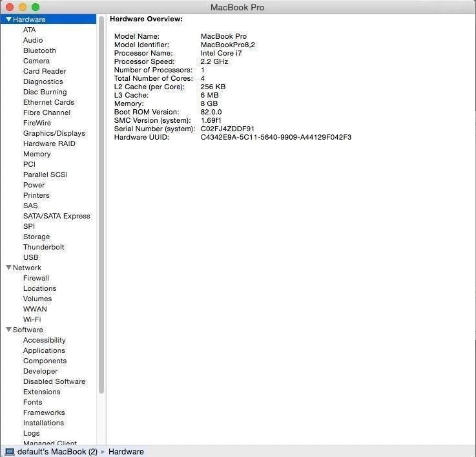Click the green zoom window button
The width and height of the screenshot is (476, 457).
click(x=36, y=7)
